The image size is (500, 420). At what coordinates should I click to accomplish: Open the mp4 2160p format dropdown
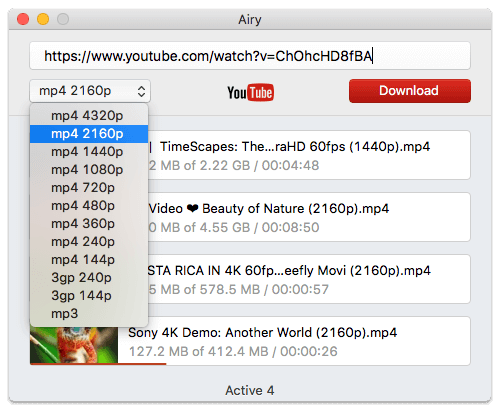pos(90,91)
